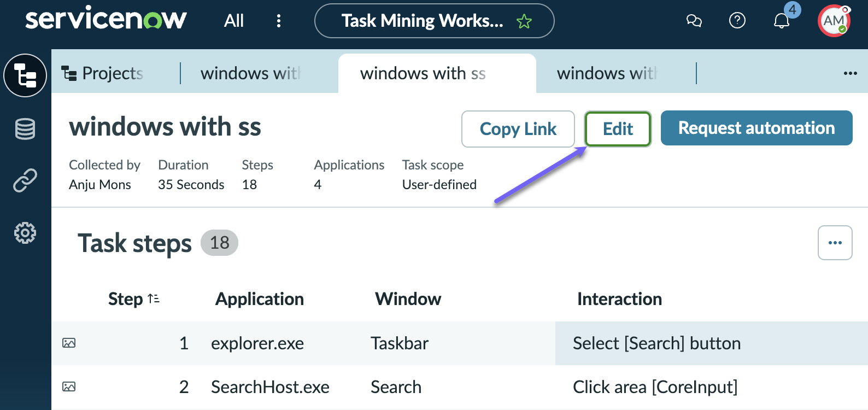Open the help question mark icon
The height and width of the screenshot is (410, 868).
pyautogui.click(x=737, y=21)
